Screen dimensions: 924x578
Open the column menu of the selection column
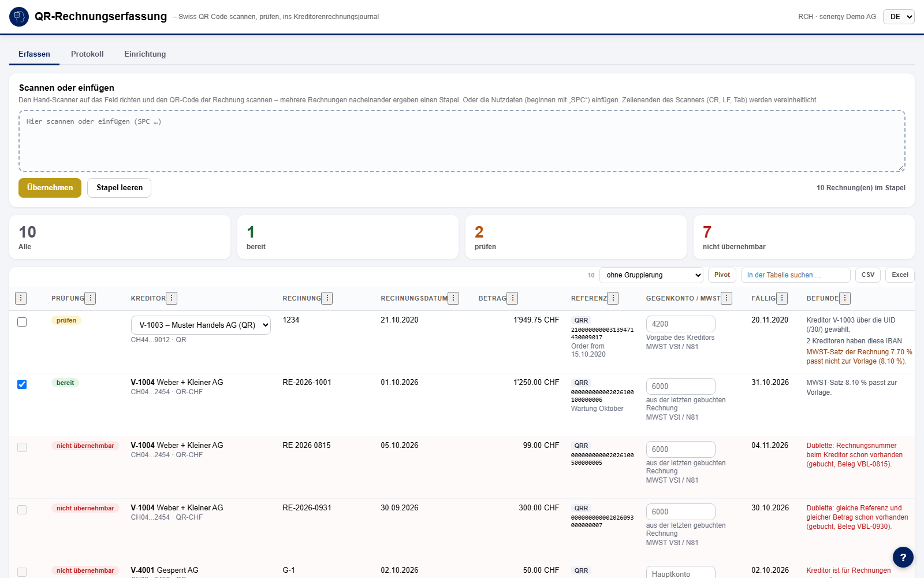(21, 298)
